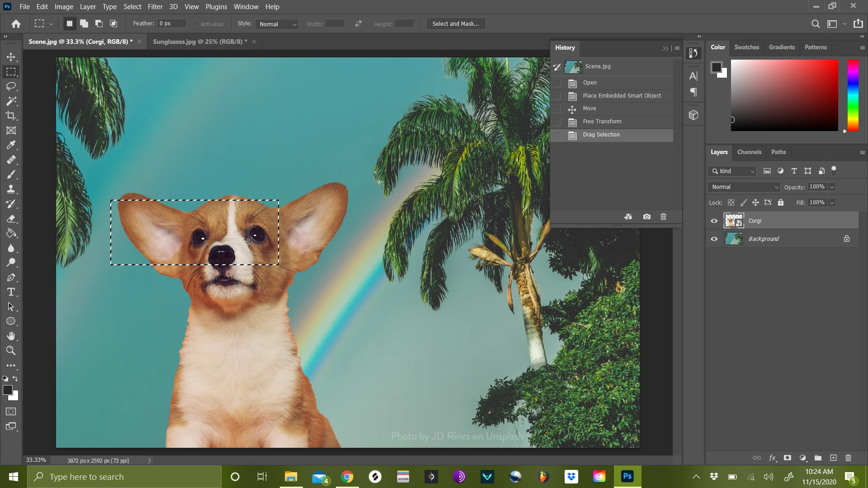Toggle lock all for layer
Image resolution: width=868 pixels, height=488 pixels.
click(781, 202)
